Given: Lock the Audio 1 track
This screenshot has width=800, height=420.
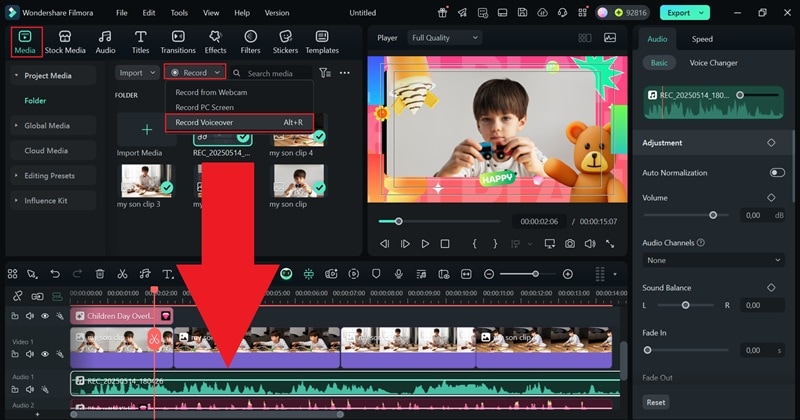Looking at the screenshot, I should pos(15,389).
